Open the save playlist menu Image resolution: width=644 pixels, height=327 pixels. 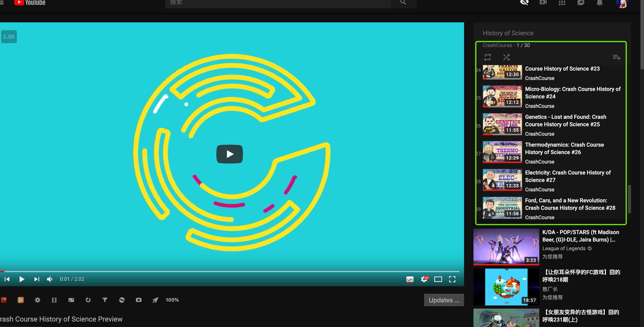click(x=616, y=57)
